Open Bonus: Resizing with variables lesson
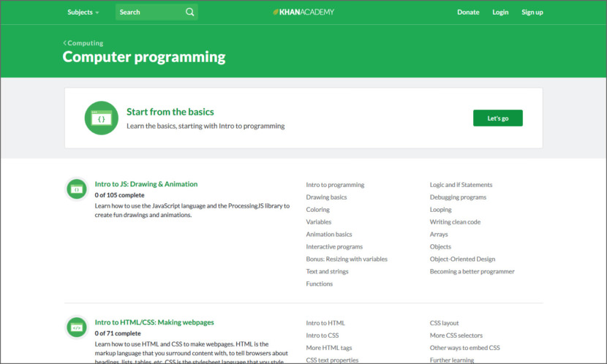 point(347,259)
